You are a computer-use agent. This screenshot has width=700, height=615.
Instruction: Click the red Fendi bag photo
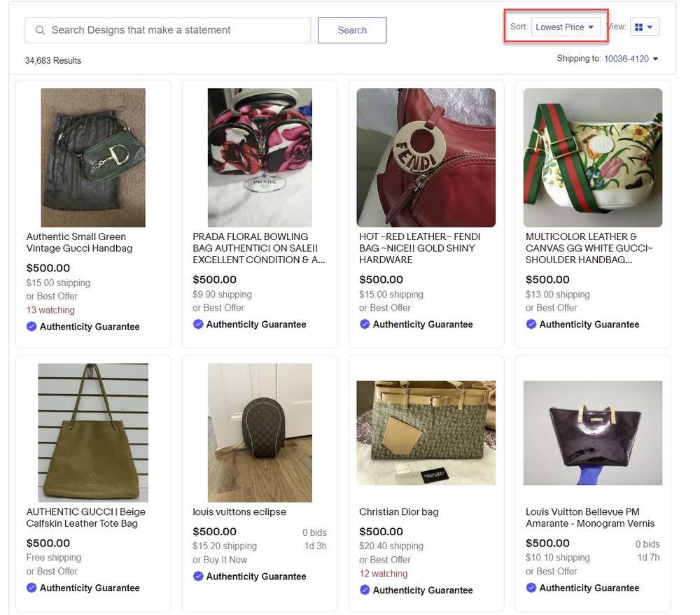426,157
